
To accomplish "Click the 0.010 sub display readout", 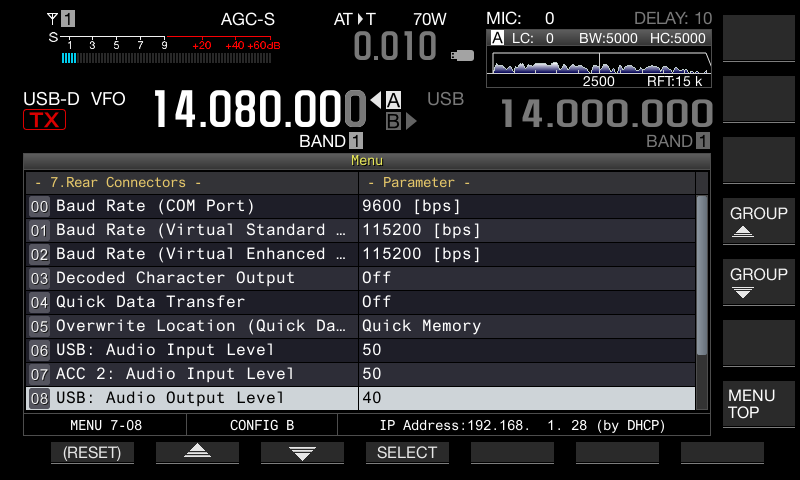I will (x=395, y=46).
